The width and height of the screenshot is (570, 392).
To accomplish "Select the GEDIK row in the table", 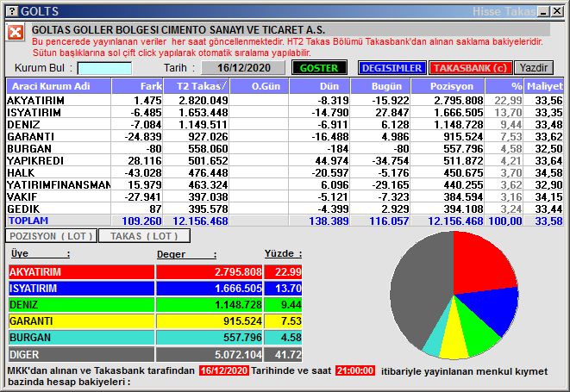I will [285, 208].
